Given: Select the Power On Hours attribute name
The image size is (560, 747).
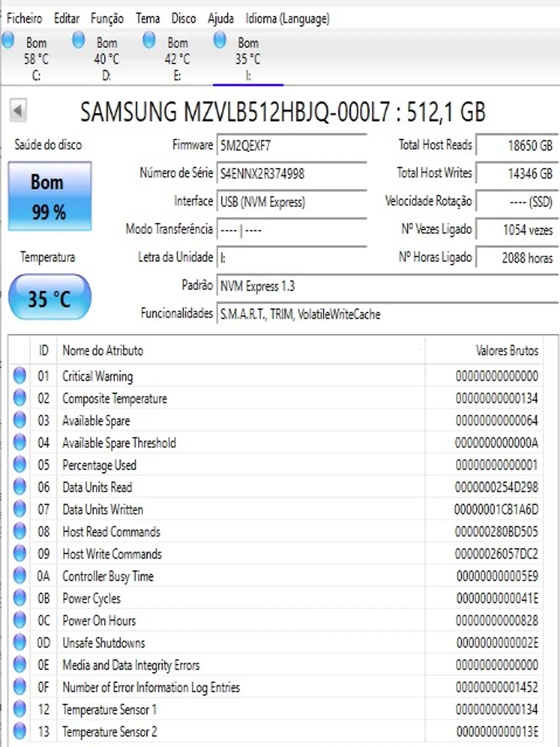Looking at the screenshot, I should [x=99, y=620].
